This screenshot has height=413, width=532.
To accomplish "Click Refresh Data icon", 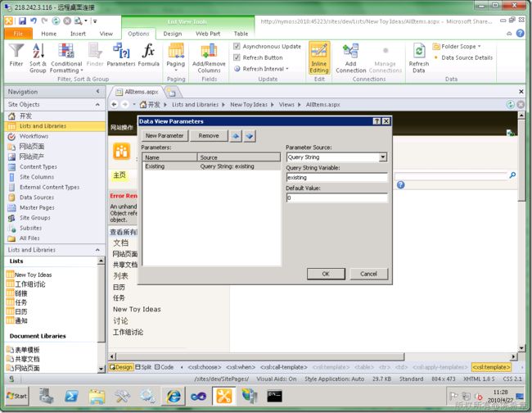I will pyautogui.click(x=419, y=57).
